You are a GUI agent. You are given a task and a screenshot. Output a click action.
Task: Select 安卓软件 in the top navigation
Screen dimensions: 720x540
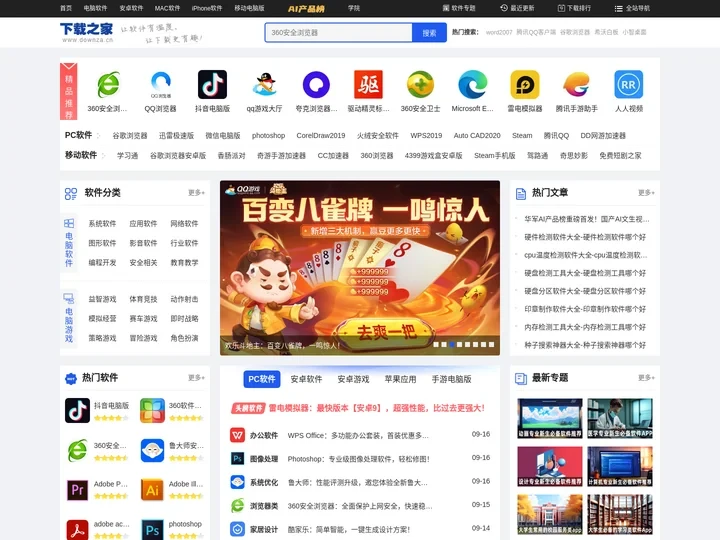[x=131, y=8]
